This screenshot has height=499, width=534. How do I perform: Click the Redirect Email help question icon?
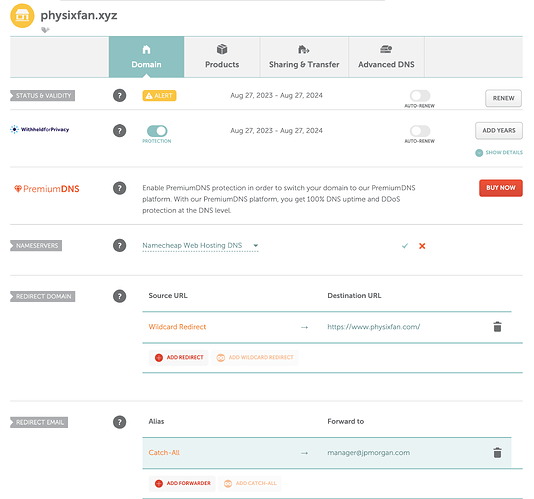point(119,422)
